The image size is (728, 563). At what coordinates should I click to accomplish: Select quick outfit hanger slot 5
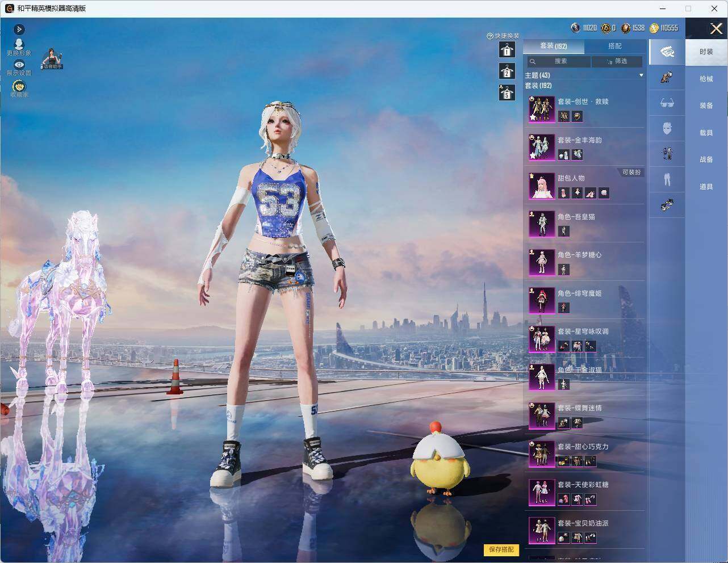point(507,93)
